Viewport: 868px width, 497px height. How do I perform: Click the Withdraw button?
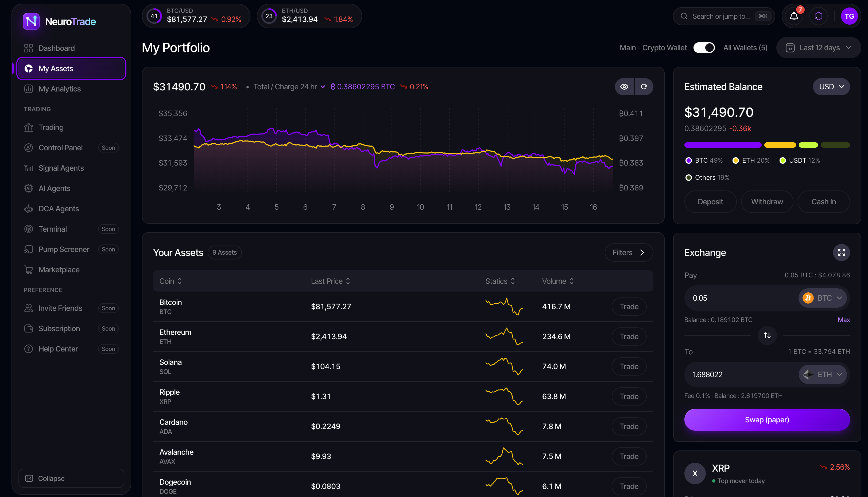pyautogui.click(x=767, y=202)
